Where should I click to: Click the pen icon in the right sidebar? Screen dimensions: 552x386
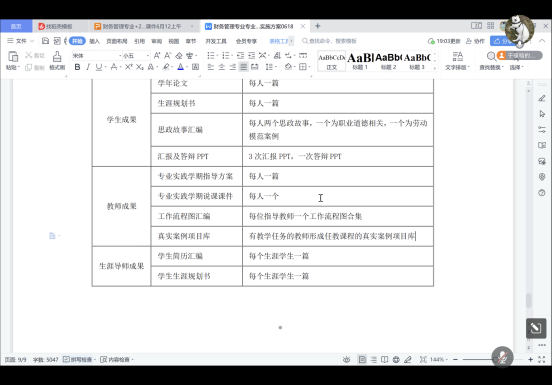(542, 98)
